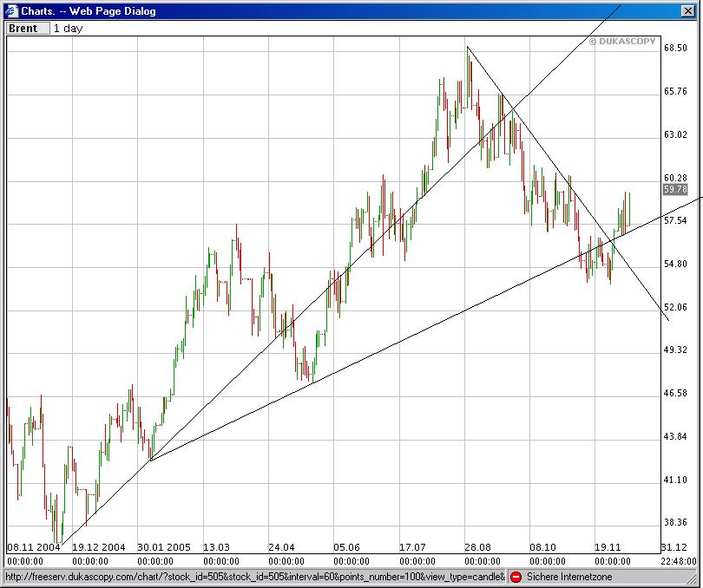
Task: Click the 52.06 price axis label
Action: (x=675, y=307)
